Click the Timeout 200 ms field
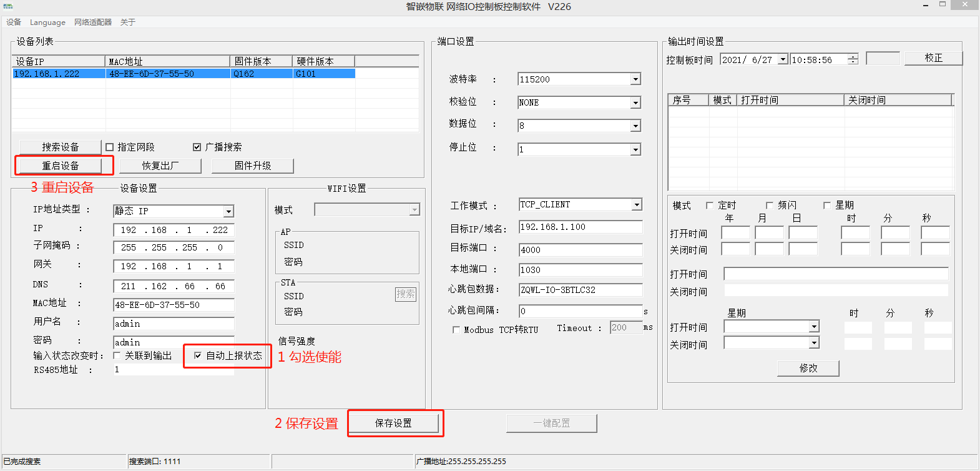The width and height of the screenshot is (980, 471). [x=626, y=327]
